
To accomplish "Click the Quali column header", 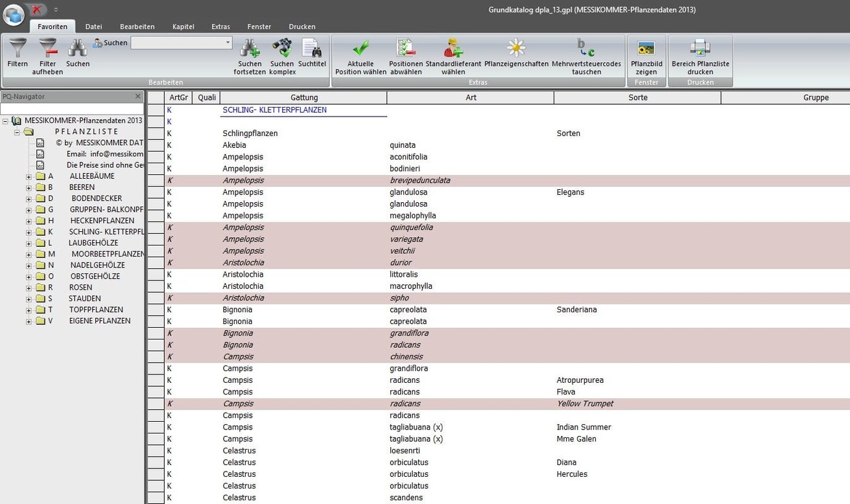I will 207,98.
